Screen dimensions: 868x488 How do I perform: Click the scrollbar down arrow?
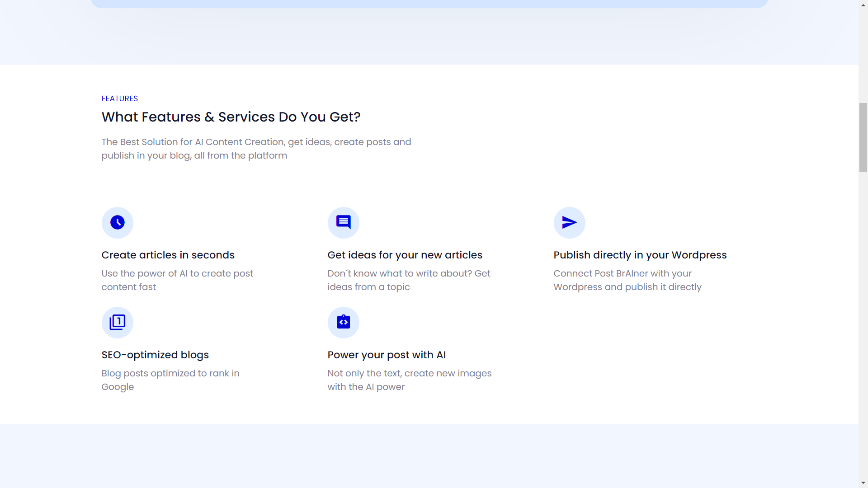coord(863,483)
